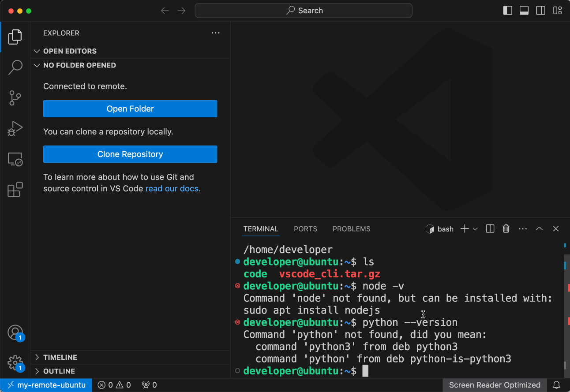Switch to the TERMINAL tab
The image size is (570, 392).
(x=261, y=229)
